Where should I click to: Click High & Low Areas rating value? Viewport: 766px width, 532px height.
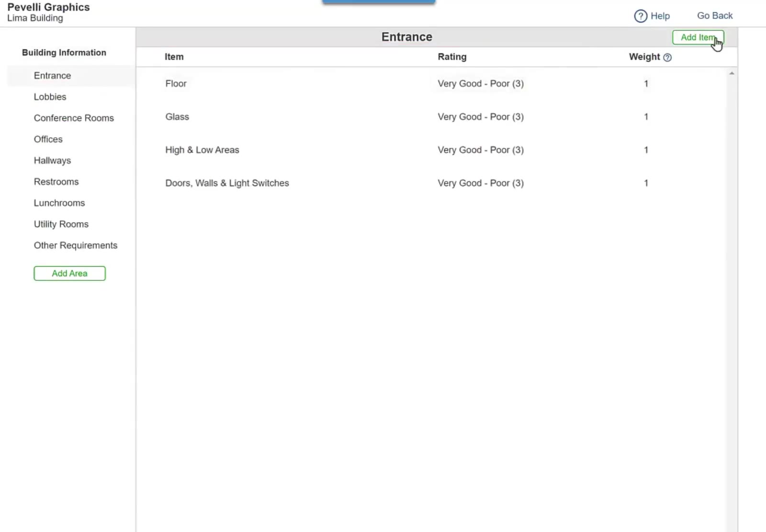point(481,150)
